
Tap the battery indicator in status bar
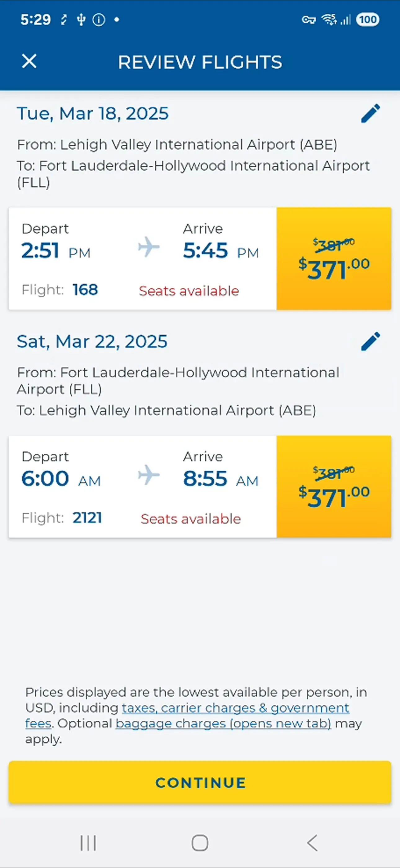(x=368, y=20)
